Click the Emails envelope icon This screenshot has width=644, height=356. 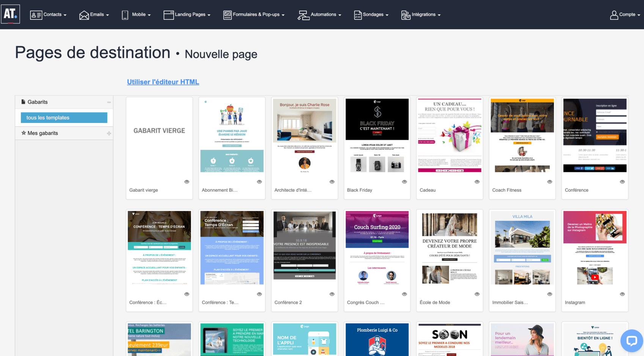click(x=84, y=15)
